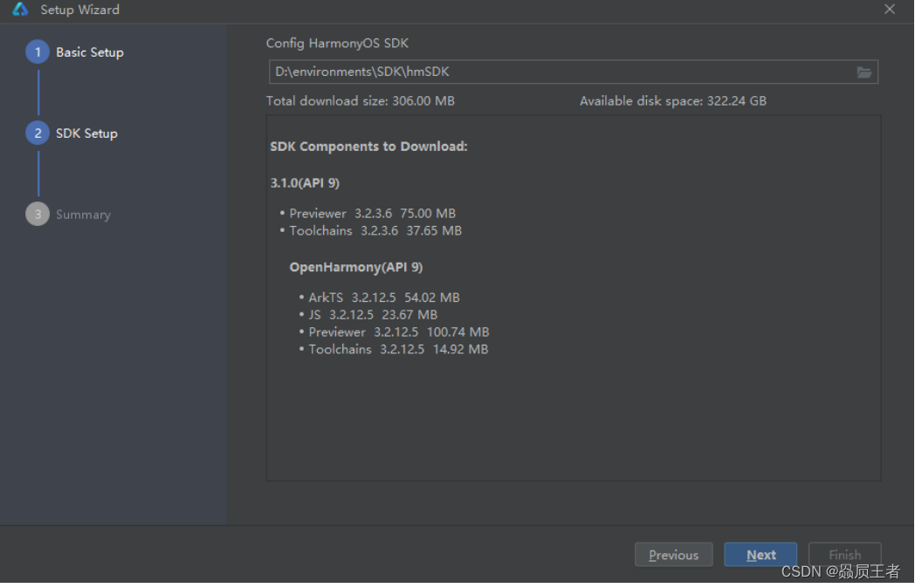Close the Setup Wizard window
This screenshot has width=915, height=588.
point(890,10)
